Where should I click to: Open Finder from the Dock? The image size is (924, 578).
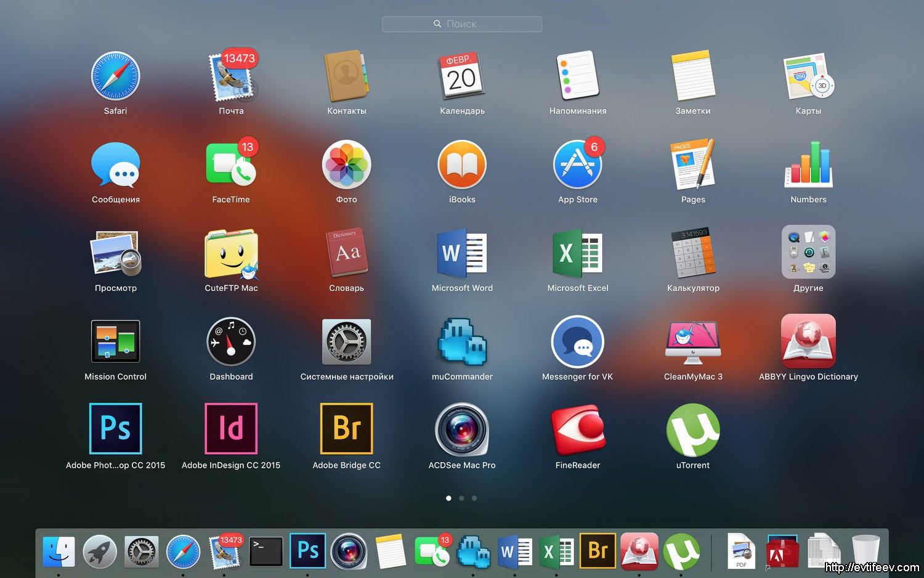click(59, 551)
